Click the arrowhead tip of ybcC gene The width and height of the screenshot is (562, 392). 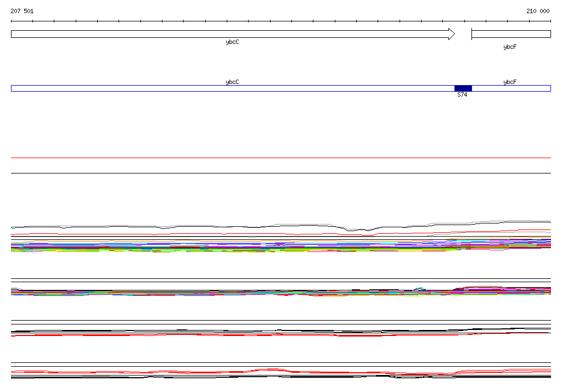click(453, 34)
